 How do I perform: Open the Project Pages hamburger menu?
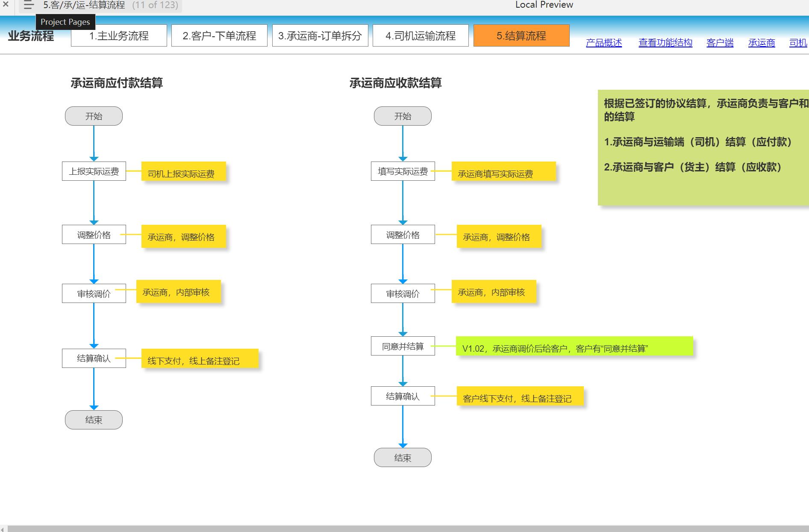(29, 5)
